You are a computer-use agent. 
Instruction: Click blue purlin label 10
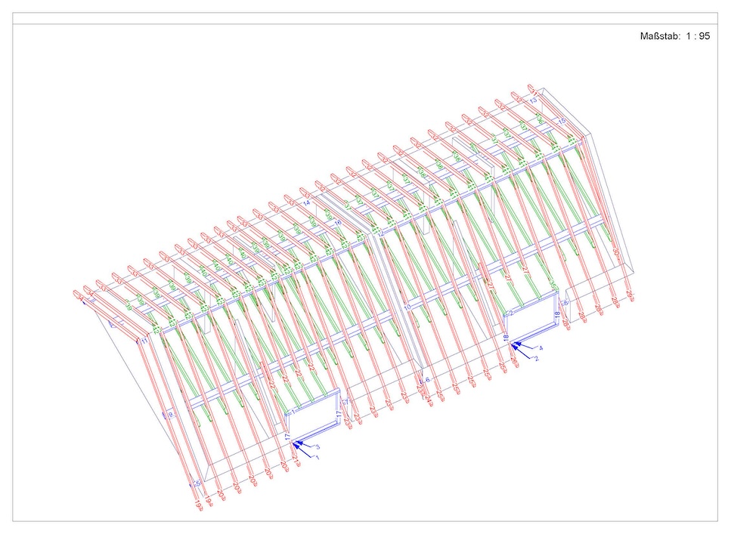407,308
